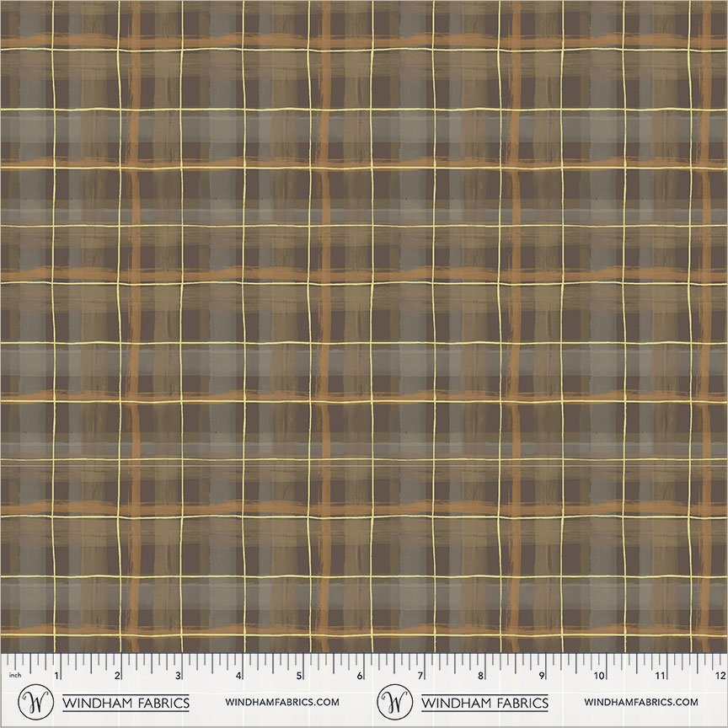Pick the 5 inch number on the ruler
728x728 pixels.
click(x=300, y=676)
